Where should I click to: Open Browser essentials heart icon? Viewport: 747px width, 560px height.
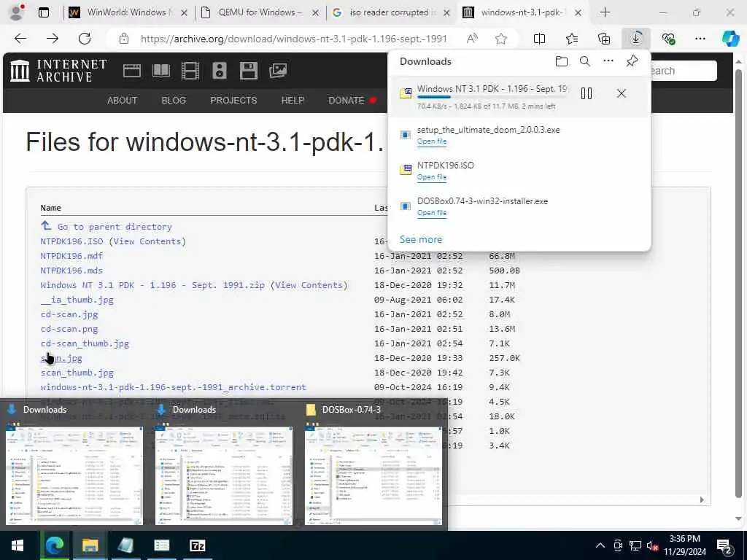[x=668, y=39]
